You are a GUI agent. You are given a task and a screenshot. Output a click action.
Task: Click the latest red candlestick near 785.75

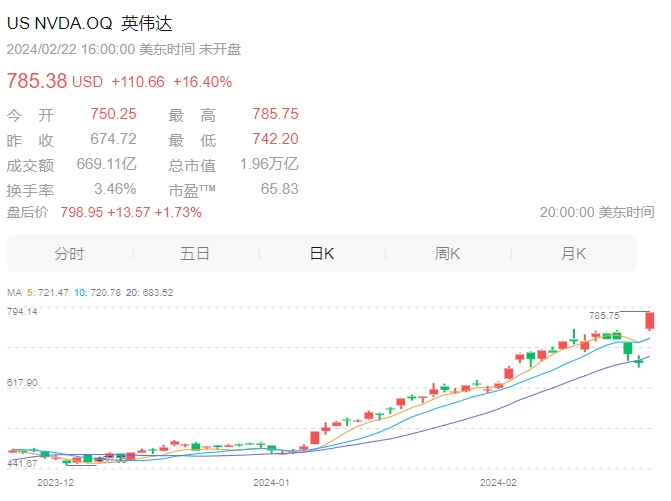(650, 321)
